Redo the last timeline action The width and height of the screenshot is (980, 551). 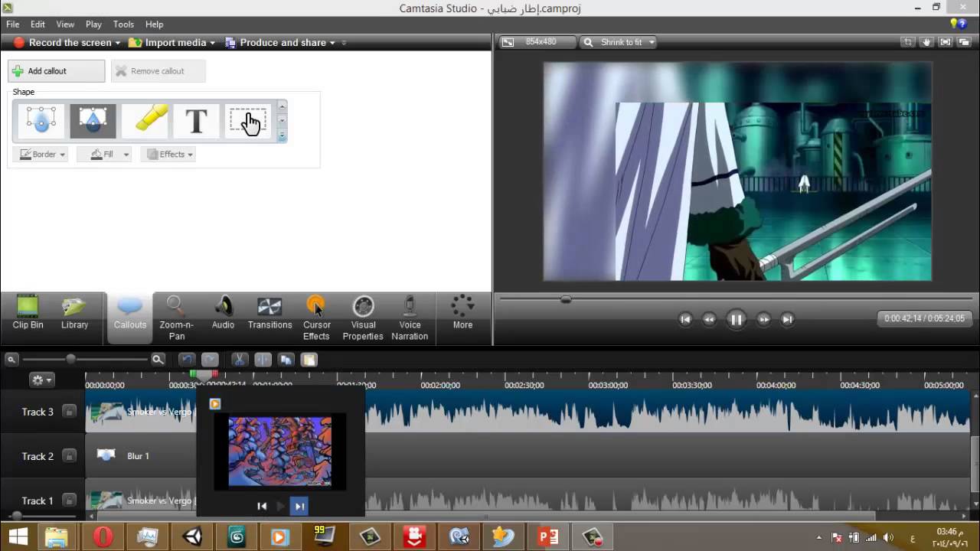pyautogui.click(x=210, y=359)
